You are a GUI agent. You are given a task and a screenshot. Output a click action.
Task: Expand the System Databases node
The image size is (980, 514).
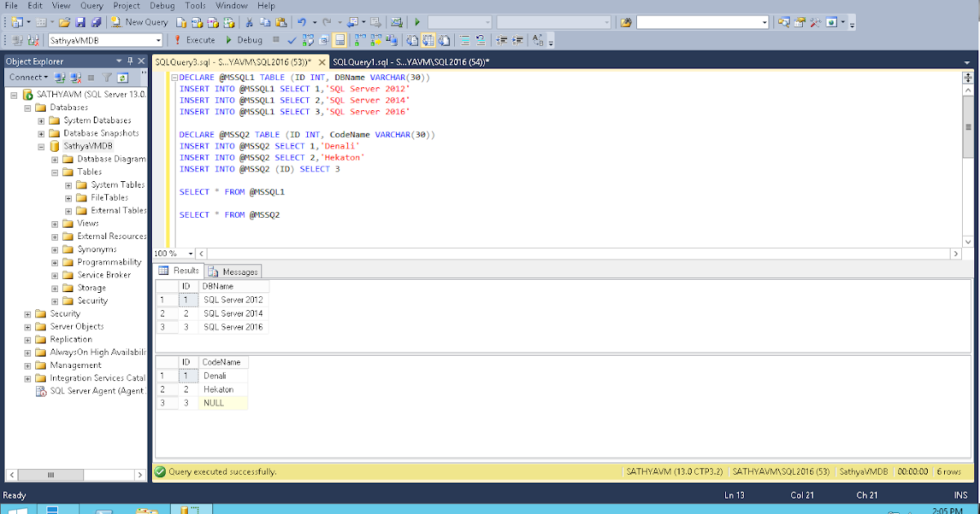coord(42,121)
